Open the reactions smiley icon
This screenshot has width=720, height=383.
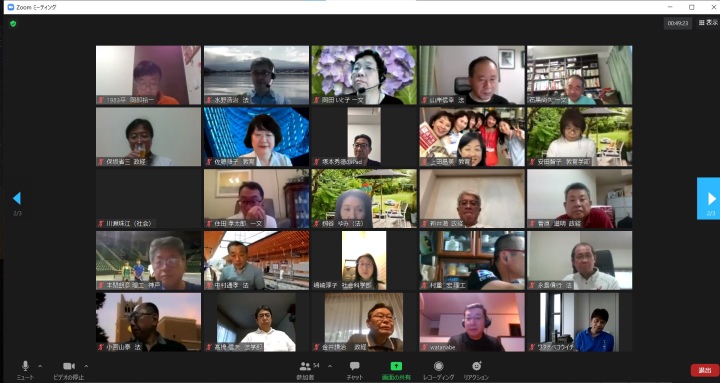[477, 366]
